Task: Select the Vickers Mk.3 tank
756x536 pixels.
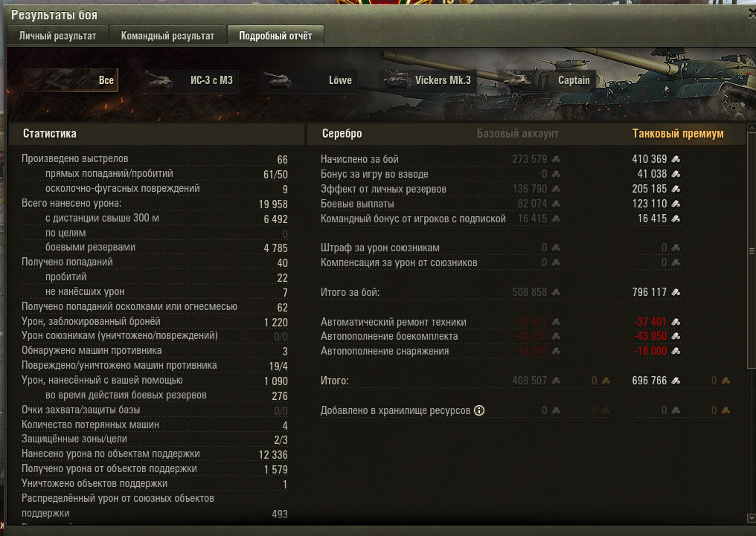Action: click(x=428, y=80)
